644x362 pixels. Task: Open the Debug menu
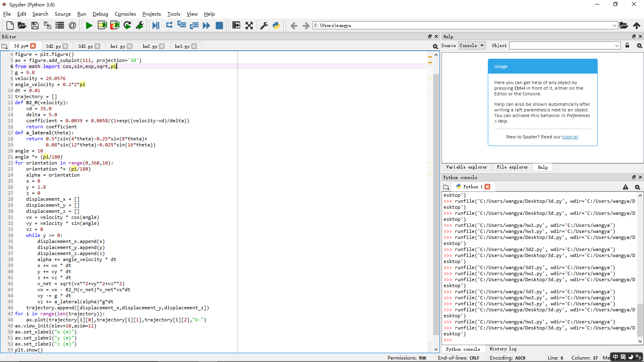coord(100,14)
